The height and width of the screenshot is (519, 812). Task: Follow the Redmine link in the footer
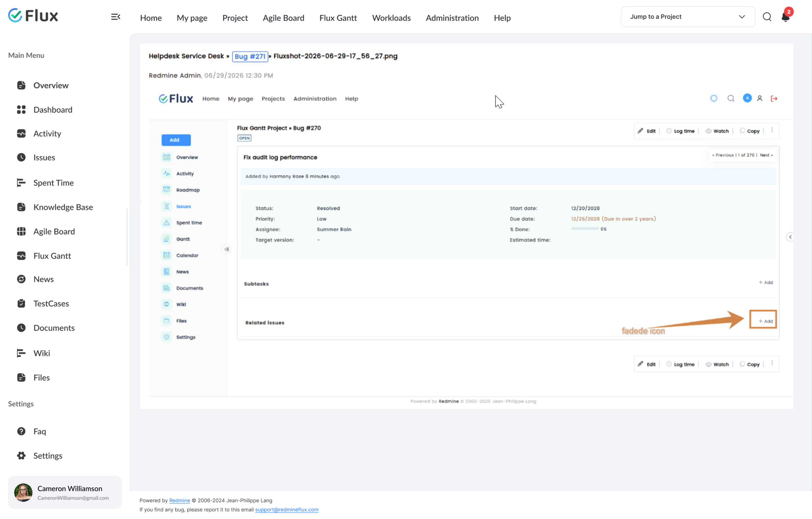180,501
